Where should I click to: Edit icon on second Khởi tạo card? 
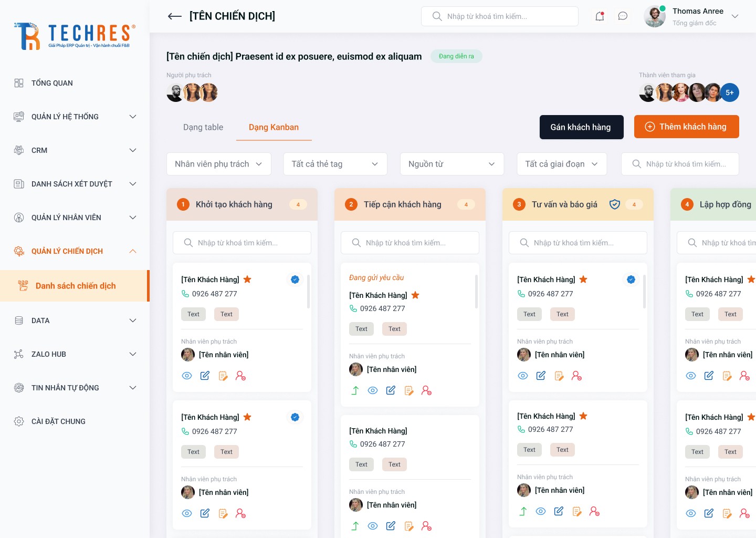(x=205, y=513)
